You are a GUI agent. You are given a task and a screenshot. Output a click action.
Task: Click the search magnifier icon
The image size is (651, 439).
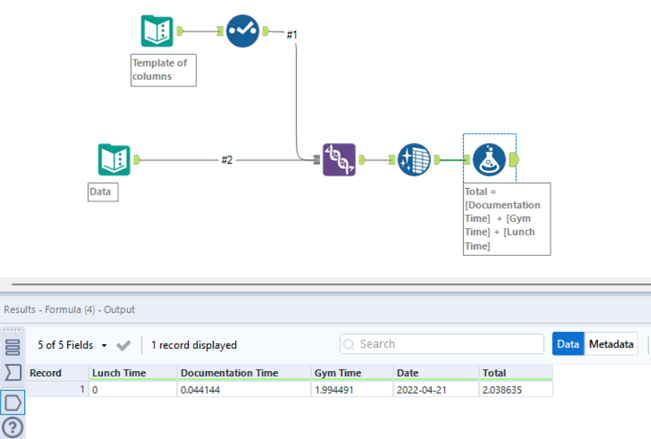point(349,344)
